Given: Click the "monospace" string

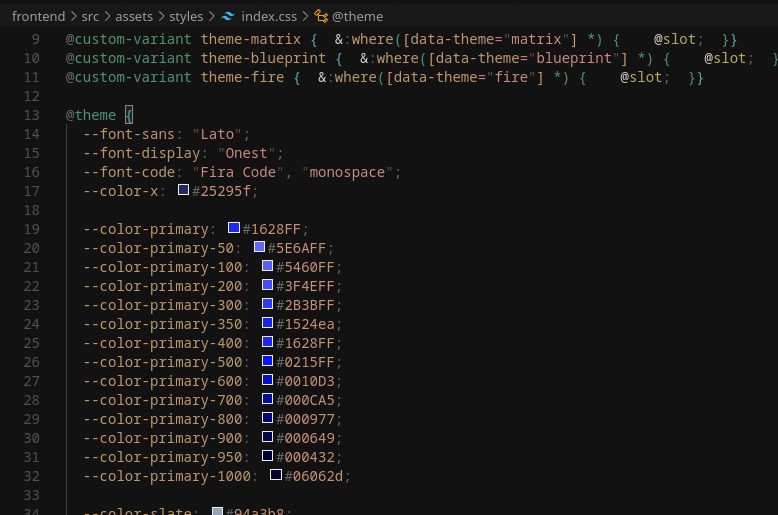Looking at the screenshot, I should 347,172.
